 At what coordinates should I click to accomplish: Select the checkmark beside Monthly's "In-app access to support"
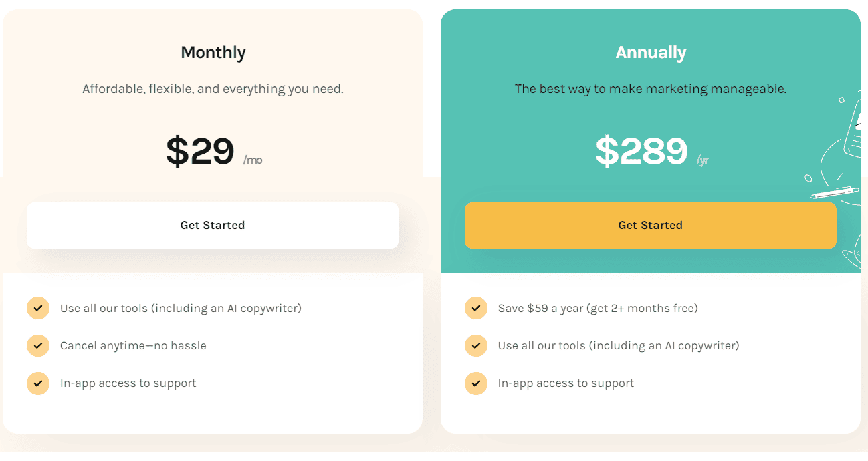[38, 383]
